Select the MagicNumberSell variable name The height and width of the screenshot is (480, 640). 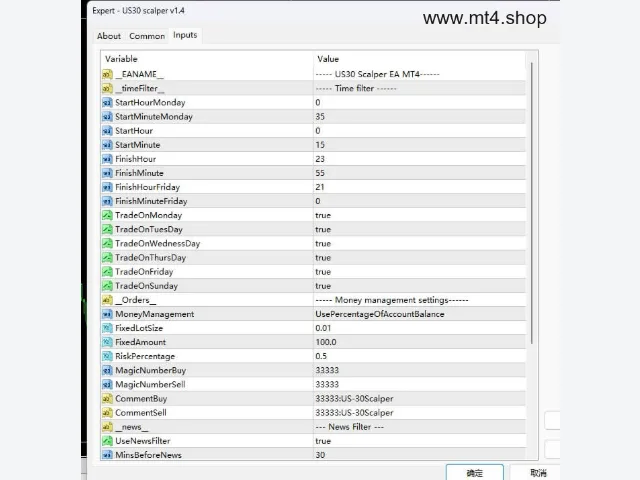150,384
